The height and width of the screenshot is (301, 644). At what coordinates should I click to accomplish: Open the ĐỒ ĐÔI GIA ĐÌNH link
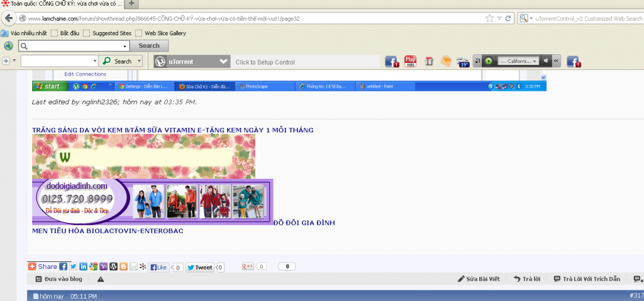tap(304, 222)
